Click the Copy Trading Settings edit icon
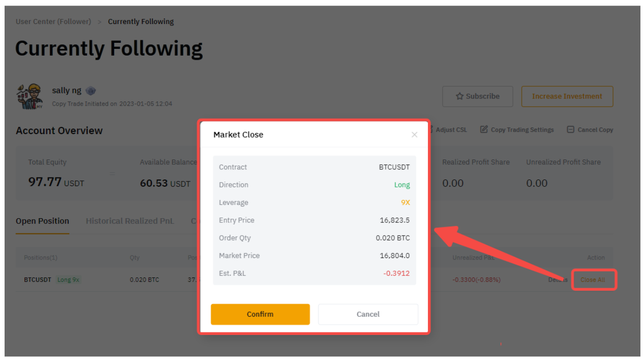This screenshot has height=361, width=644. pos(484,130)
